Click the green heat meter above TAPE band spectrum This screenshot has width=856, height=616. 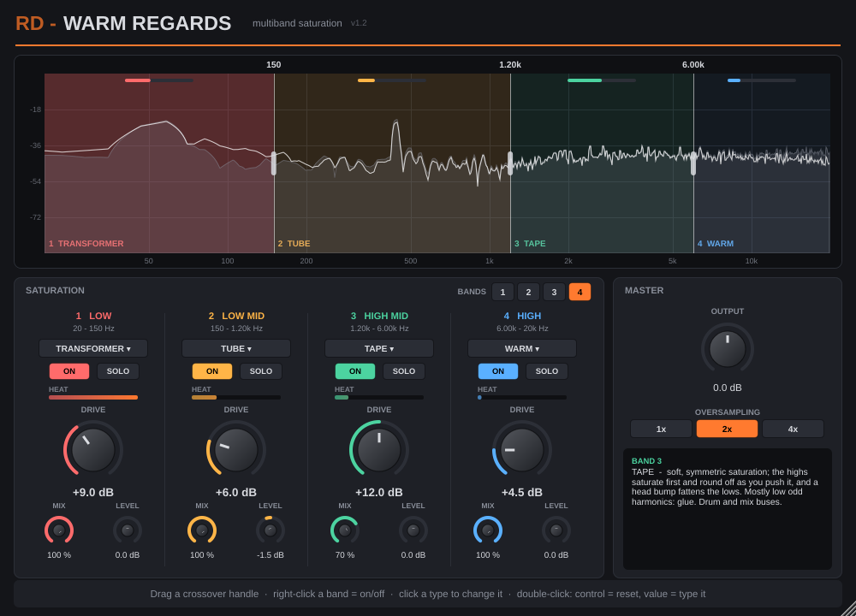(602, 80)
